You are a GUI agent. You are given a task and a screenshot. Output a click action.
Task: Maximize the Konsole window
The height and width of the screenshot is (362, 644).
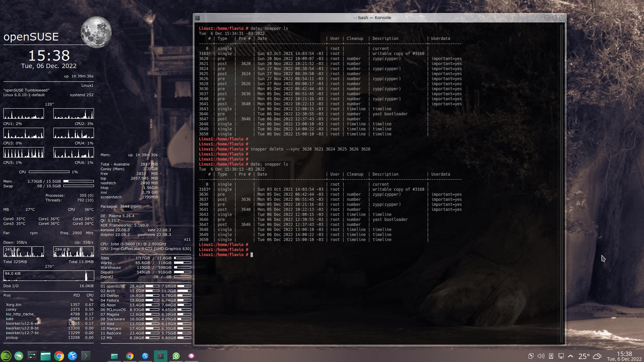click(554, 18)
